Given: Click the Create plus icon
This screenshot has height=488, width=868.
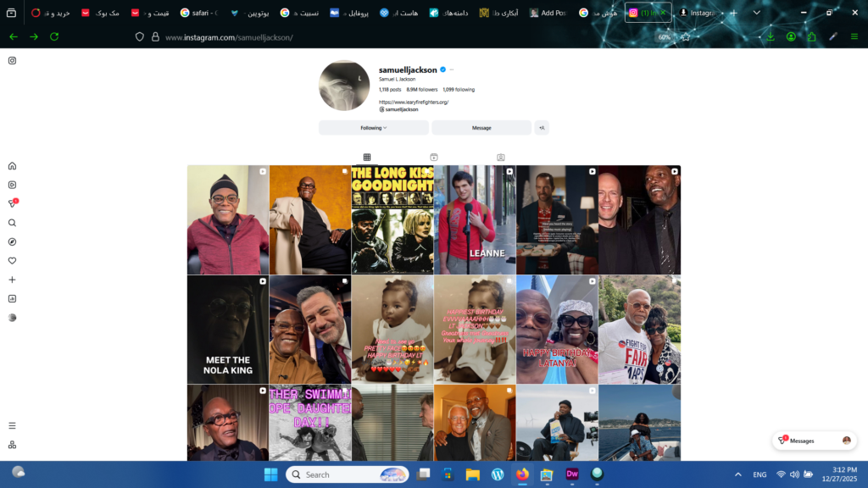Looking at the screenshot, I should 12,280.
